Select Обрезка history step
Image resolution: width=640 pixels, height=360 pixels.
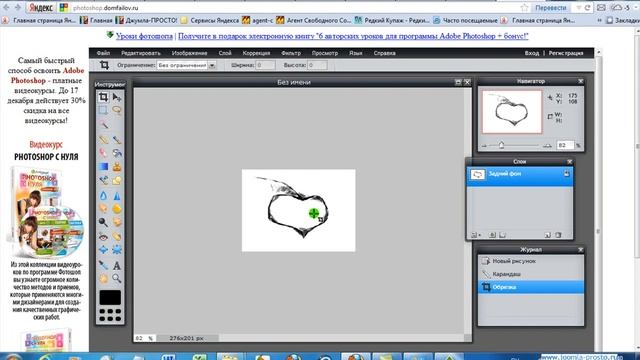[531, 287]
